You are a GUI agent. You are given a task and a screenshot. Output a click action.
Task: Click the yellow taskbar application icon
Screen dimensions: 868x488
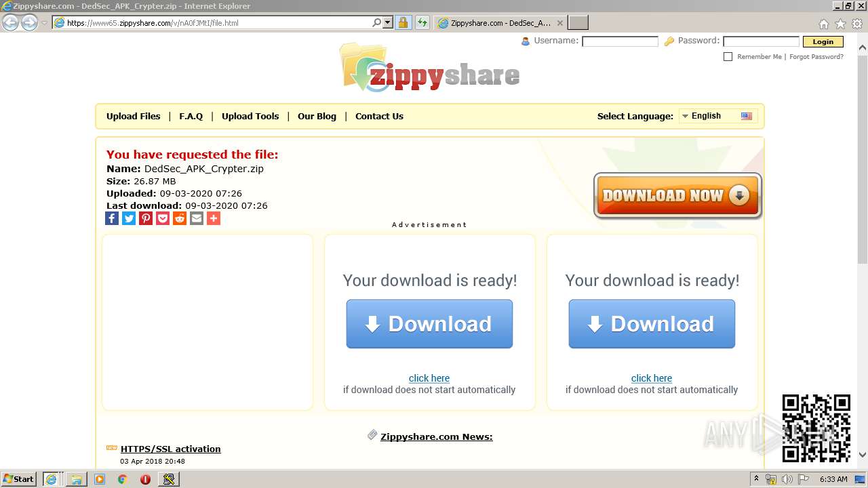point(169,479)
